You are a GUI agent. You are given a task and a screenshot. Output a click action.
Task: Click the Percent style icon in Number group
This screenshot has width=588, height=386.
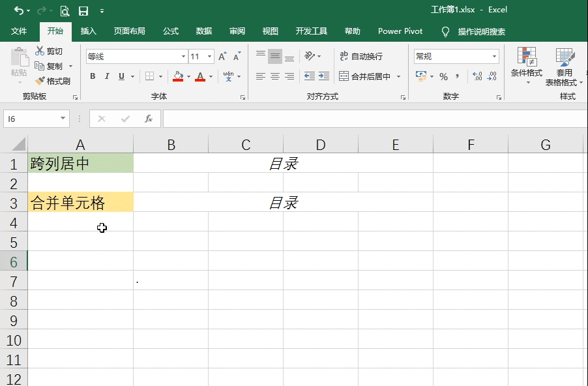point(444,76)
